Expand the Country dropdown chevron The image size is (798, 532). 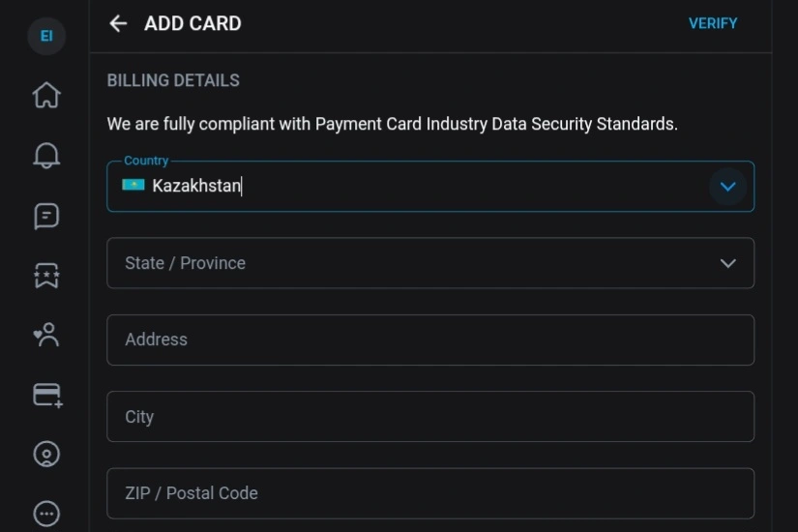tap(727, 186)
